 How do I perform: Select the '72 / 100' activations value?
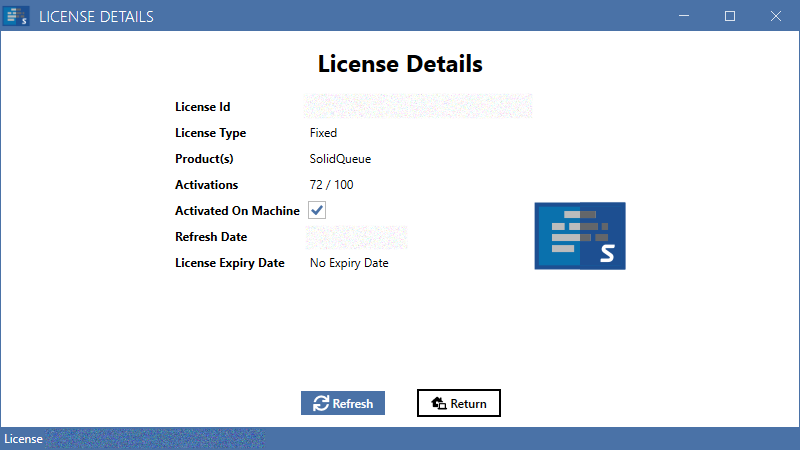coord(332,185)
